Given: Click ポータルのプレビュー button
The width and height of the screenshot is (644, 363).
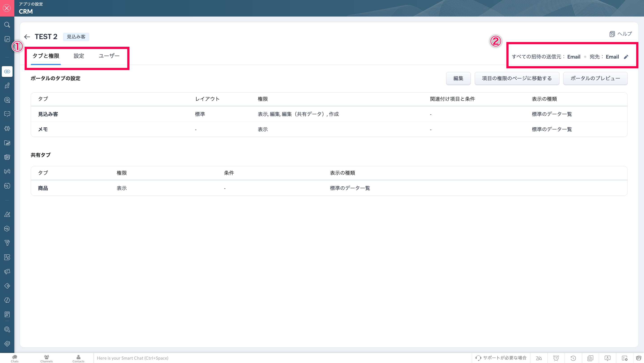Looking at the screenshot, I should click(x=595, y=78).
